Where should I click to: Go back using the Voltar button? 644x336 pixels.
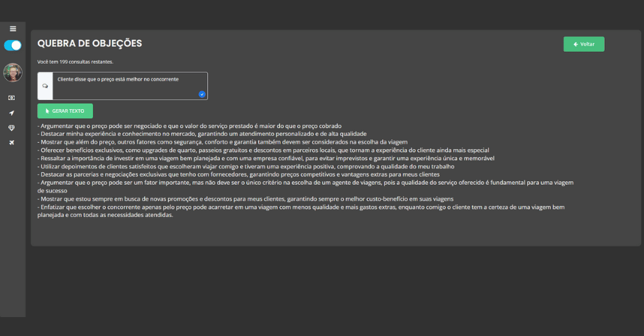coord(583,44)
